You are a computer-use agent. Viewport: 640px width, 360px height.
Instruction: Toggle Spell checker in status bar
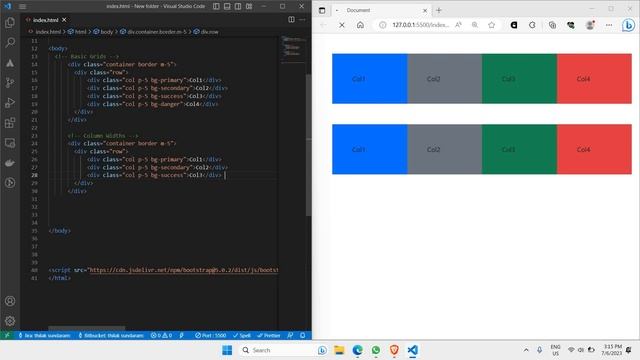[x=242, y=335]
